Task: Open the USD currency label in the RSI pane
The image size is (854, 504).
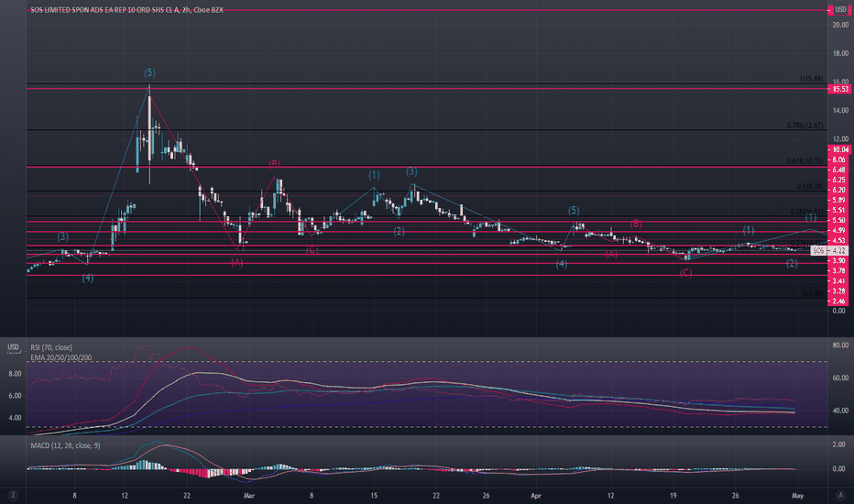Action: [x=13, y=347]
